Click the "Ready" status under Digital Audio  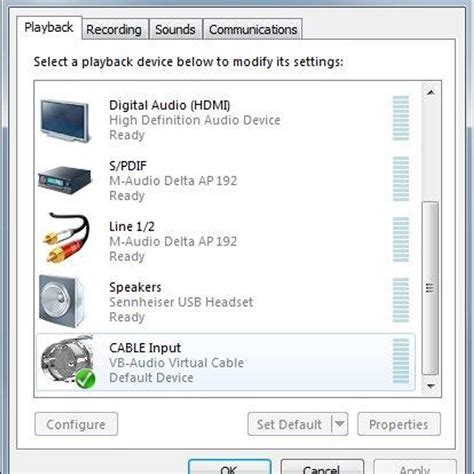[x=127, y=135]
